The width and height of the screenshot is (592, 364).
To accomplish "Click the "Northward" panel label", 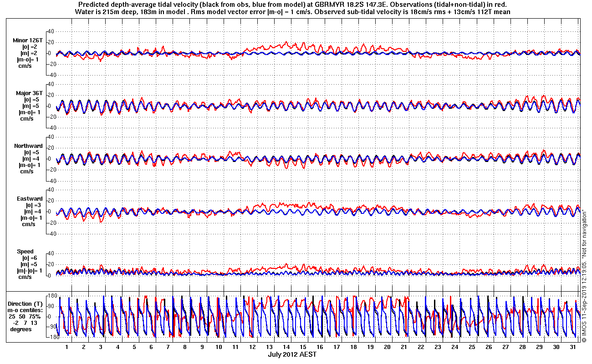I will click(29, 146).
